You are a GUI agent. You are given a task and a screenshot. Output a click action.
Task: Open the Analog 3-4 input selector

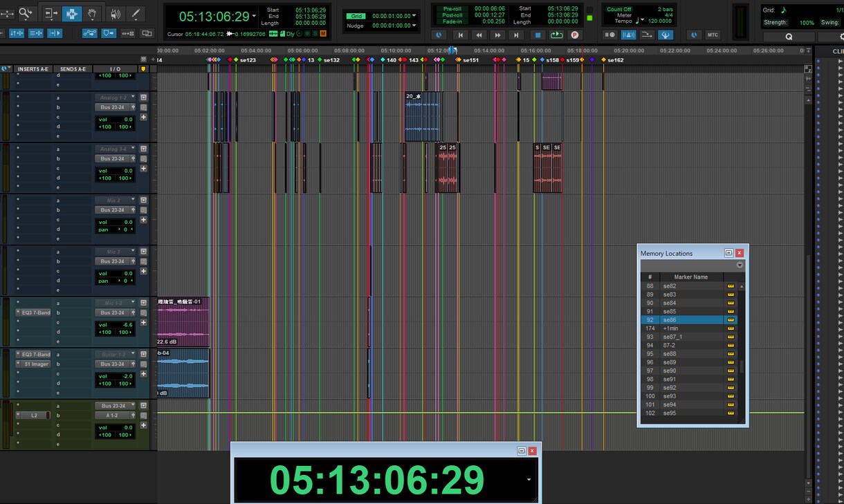(115, 149)
